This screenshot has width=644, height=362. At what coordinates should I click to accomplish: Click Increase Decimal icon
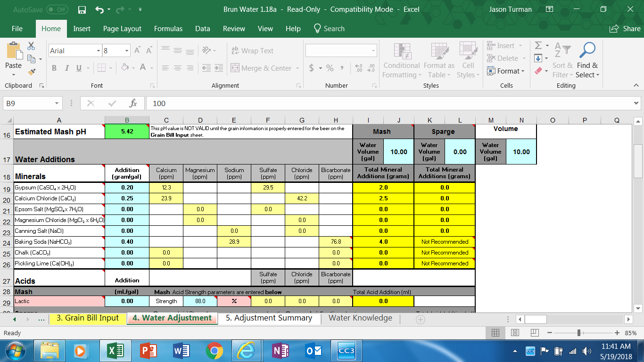tap(358, 68)
